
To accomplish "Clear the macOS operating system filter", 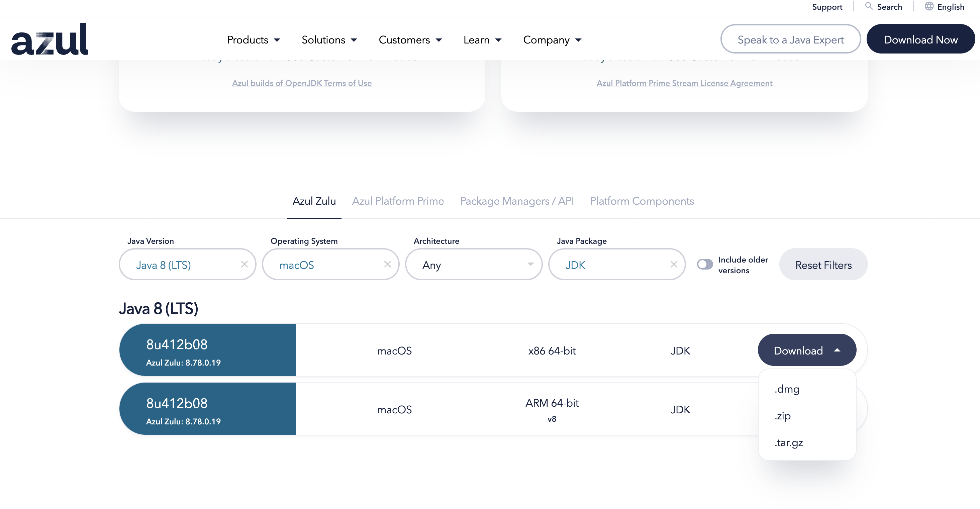I will tap(387, 264).
